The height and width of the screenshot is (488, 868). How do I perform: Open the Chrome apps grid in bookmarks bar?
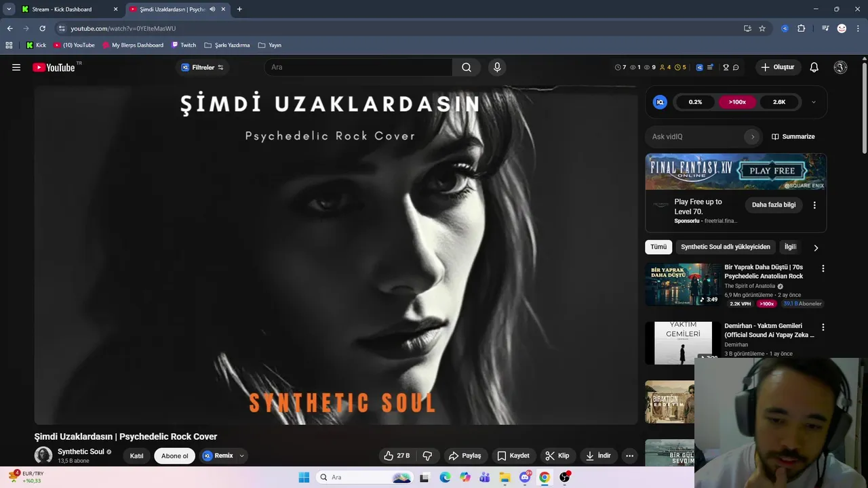tap(9, 45)
